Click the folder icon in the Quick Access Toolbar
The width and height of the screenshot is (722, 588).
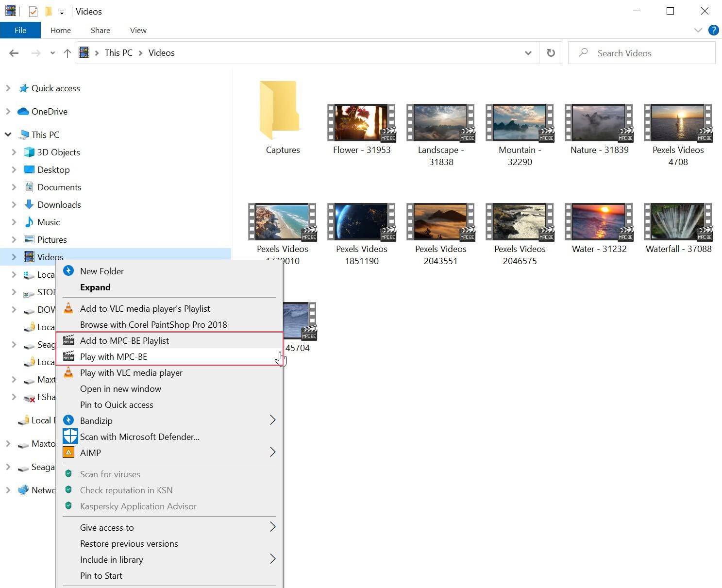pyautogui.click(x=48, y=11)
